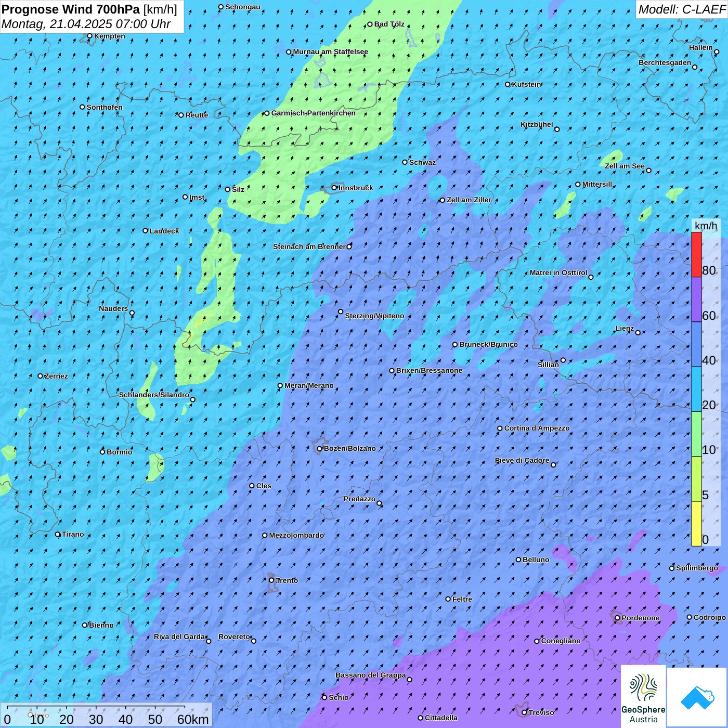Click the Steinach am Brenner label
Viewport: 728px width, 728px height.
(309, 246)
